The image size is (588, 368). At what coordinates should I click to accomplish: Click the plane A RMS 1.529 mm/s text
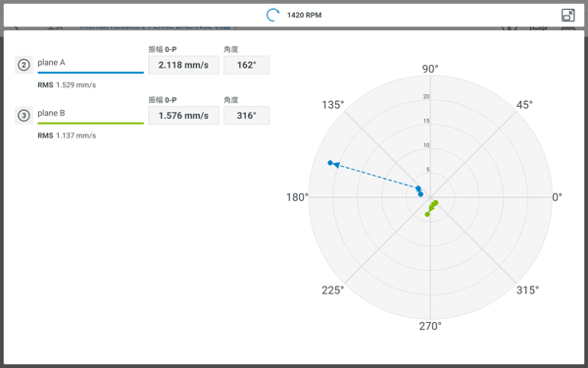pos(67,85)
